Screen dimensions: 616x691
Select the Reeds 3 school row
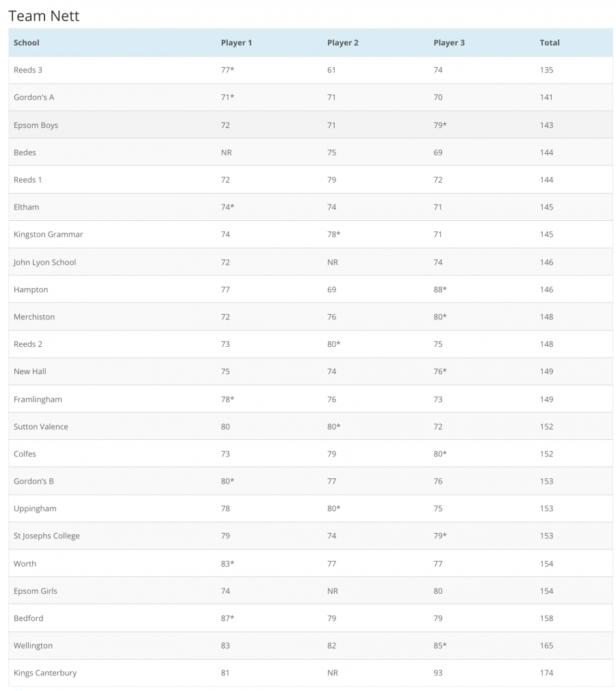(28, 70)
